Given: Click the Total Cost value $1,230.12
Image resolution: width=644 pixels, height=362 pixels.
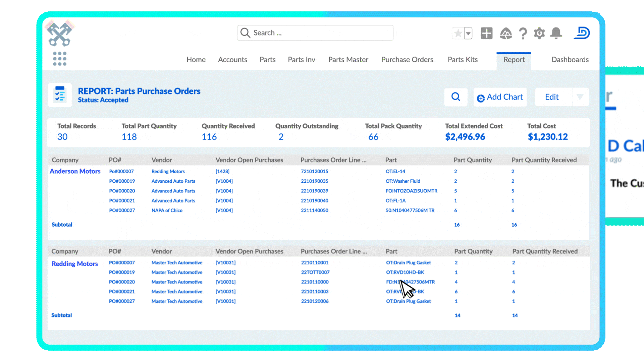Looking at the screenshot, I should pyautogui.click(x=548, y=137).
